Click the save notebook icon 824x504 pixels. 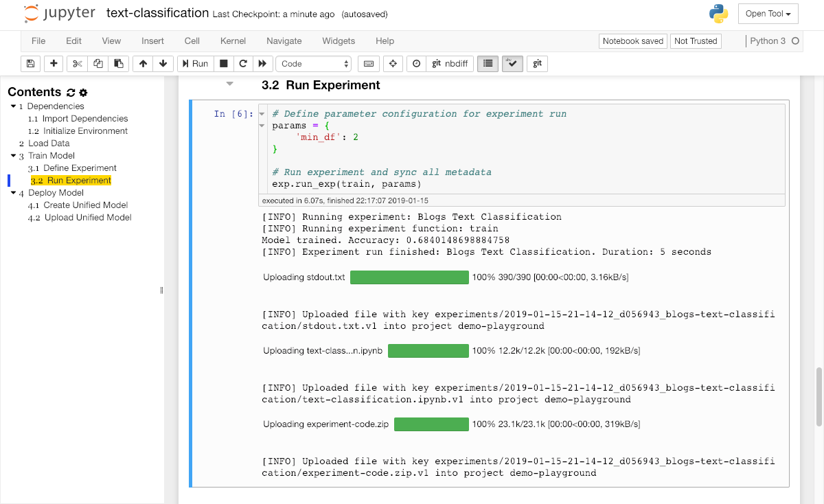coord(30,64)
